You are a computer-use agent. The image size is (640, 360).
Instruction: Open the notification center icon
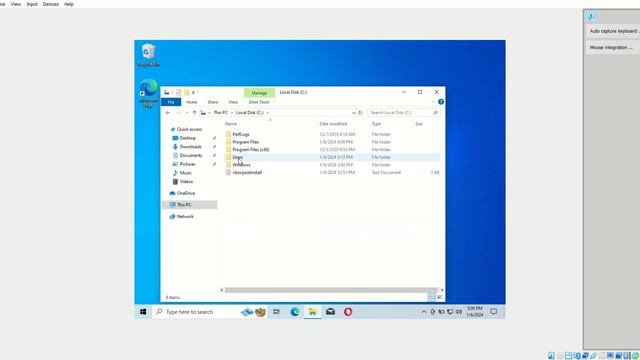pyautogui.click(x=493, y=312)
